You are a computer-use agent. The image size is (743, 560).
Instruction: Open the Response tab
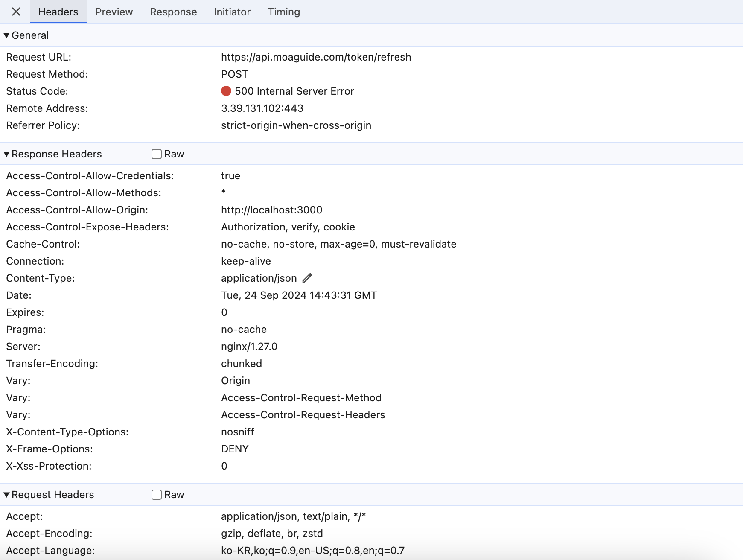coord(173,12)
